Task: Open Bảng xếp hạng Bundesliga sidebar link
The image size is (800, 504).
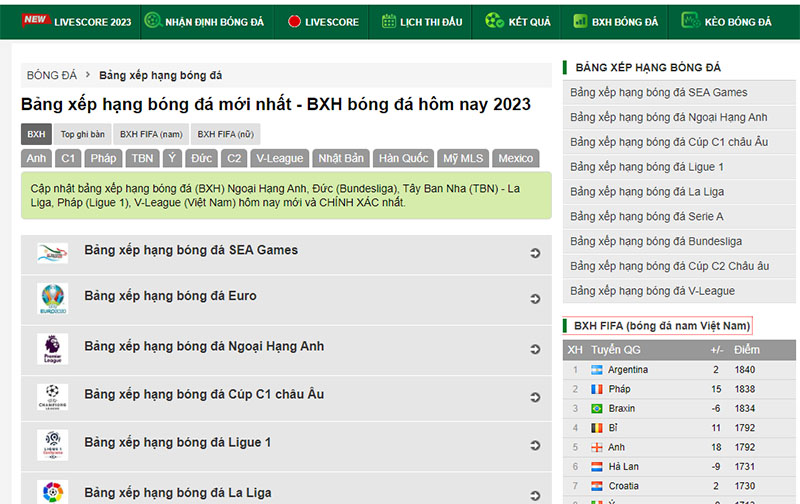Action: click(x=656, y=241)
